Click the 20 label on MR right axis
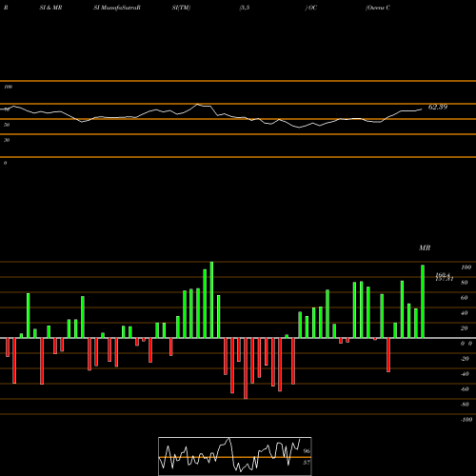 (464, 328)
